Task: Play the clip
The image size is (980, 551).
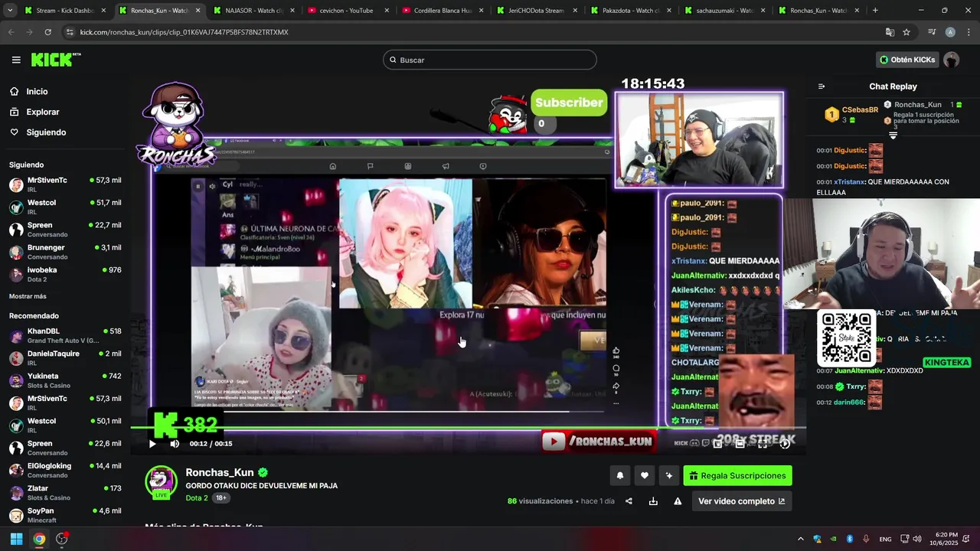Action: point(152,444)
